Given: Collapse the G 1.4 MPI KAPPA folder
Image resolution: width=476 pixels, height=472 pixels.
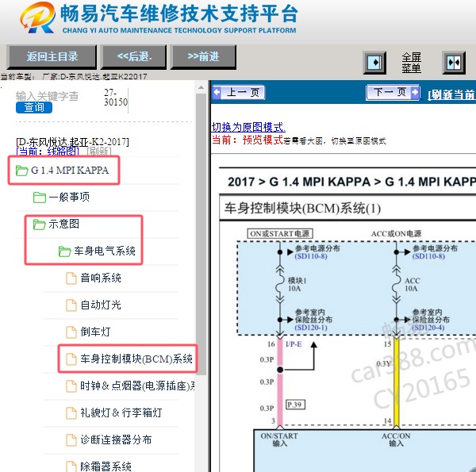Looking at the screenshot, I should pyautogui.click(x=70, y=171).
